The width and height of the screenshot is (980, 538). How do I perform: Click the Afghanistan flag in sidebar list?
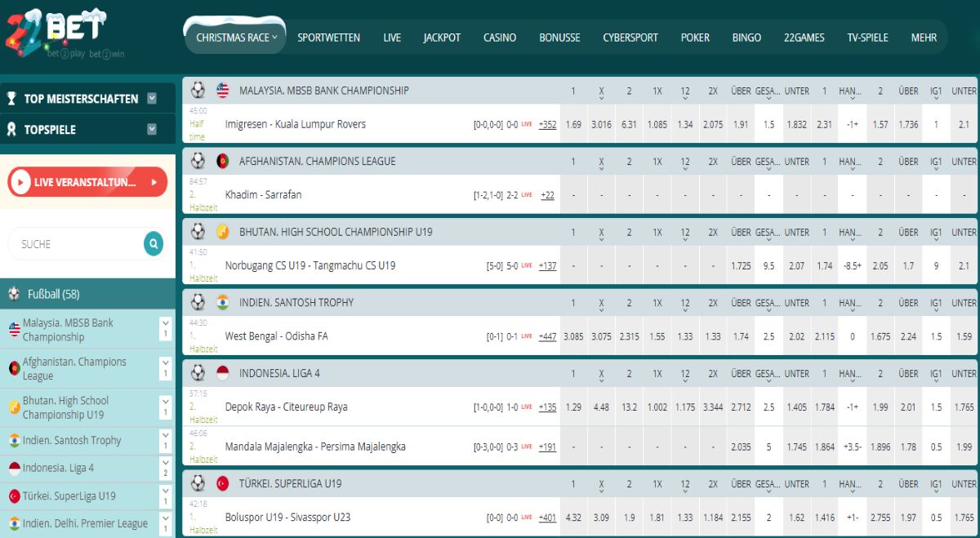tap(15, 368)
